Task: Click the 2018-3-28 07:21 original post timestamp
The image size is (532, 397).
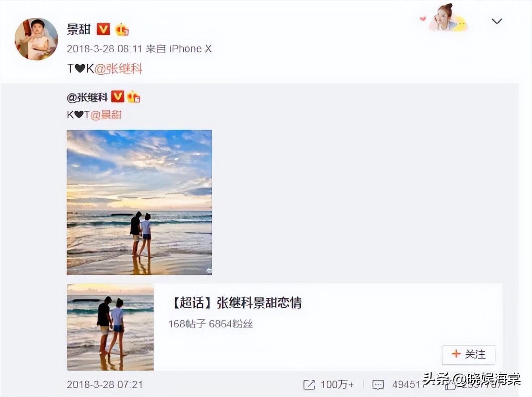Action: [105, 384]
